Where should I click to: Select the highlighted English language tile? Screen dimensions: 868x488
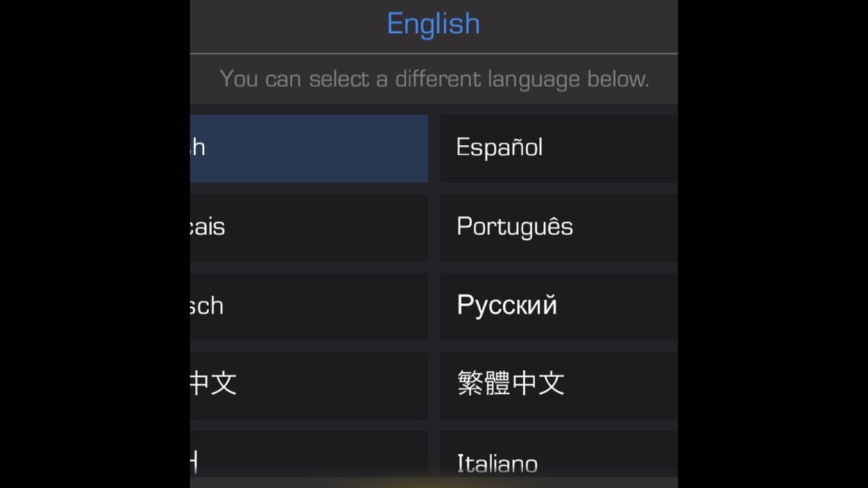pyautogui.click(x=309, y=148)
